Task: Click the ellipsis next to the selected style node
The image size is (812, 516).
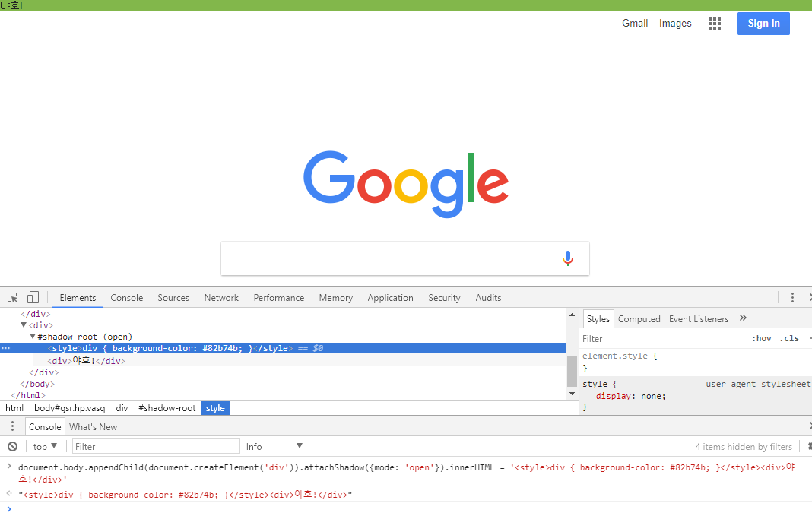Action: click(5, 348)
